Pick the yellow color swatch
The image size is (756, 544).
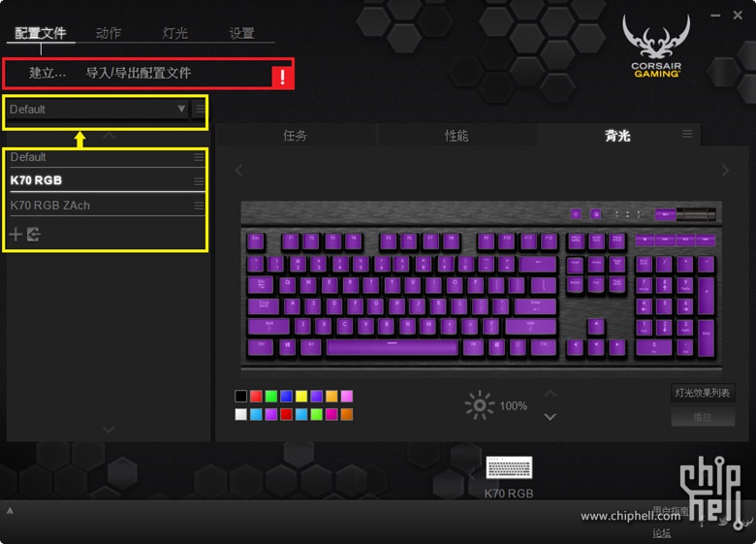tap(301, 397)
